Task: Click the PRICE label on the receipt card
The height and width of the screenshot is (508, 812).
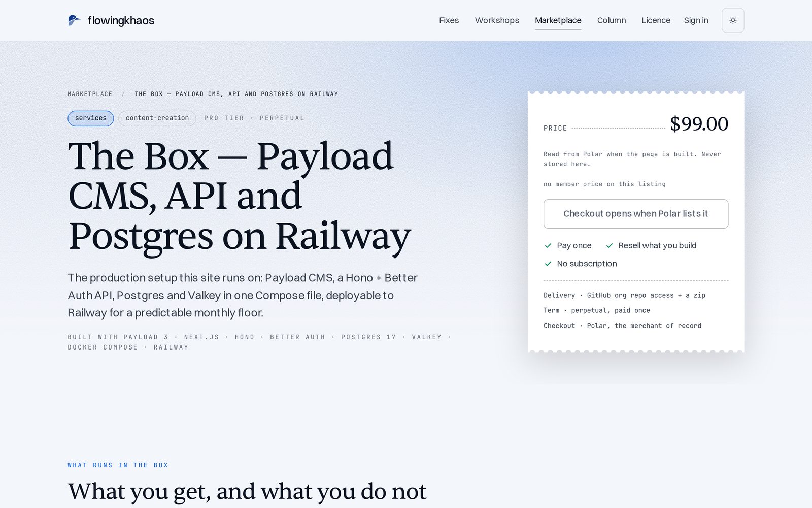Action: click(x=555, y=128)
